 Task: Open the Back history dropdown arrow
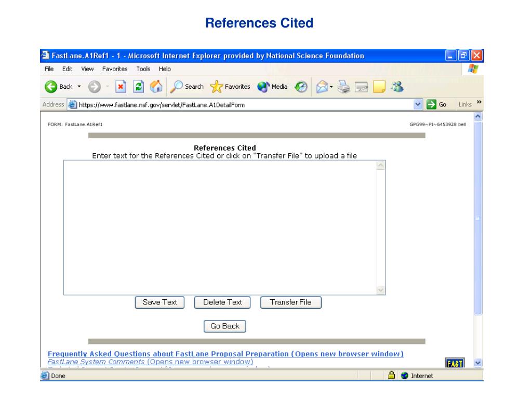pyautogui.click(x=79, y=87)
